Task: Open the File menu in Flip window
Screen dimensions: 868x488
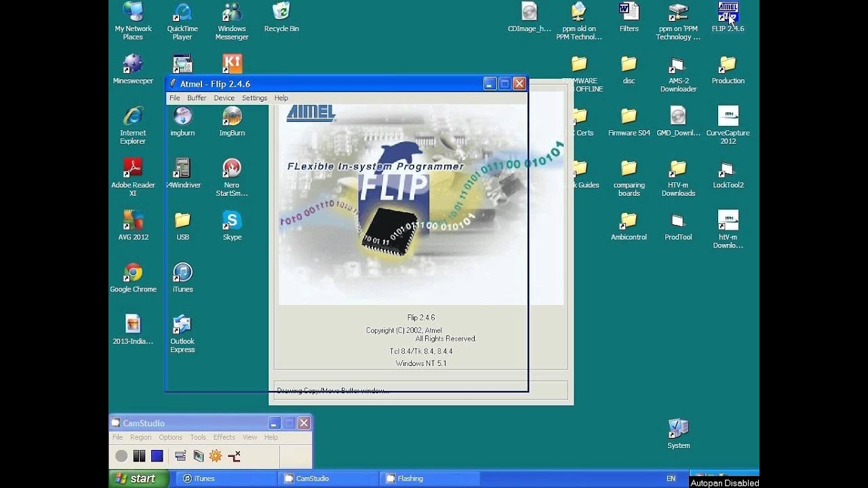Action: [x=174, y=98]
